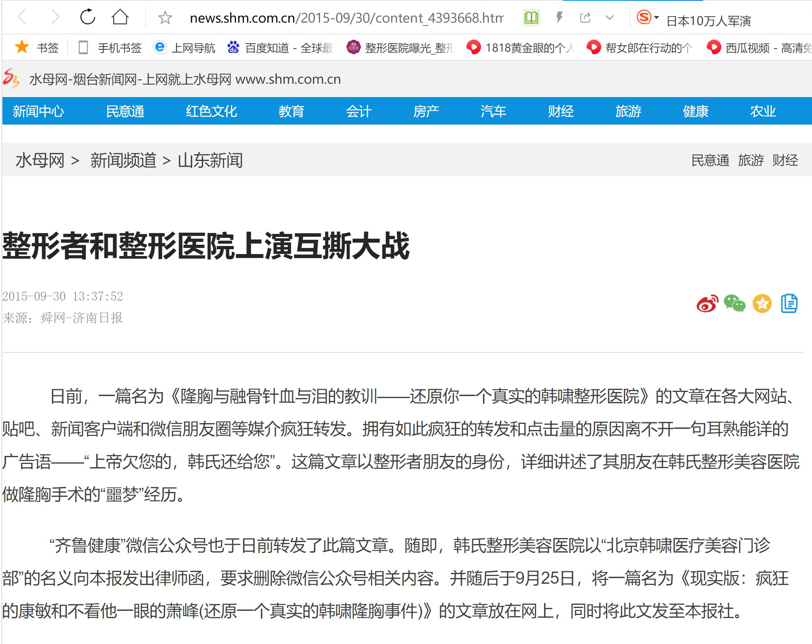This screenshot has width=812, height=644.
Task: Click blue copy document icon
Action: pyautogui.click(x=789, y=303)
